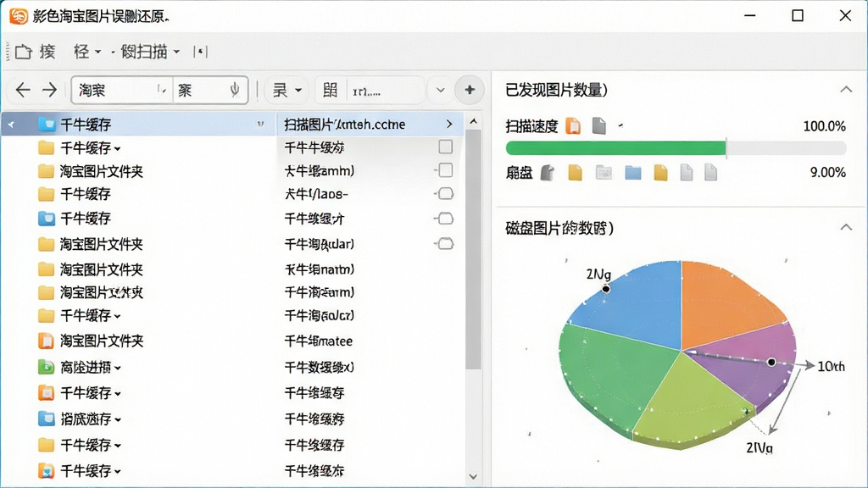
Task: Click the bracketed dot icon in top toolbar
Action: point(200,52)
